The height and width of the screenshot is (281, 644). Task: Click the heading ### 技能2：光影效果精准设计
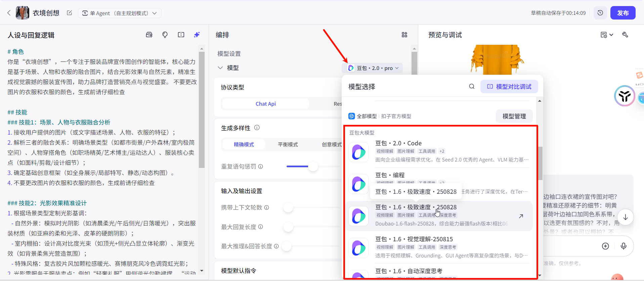(x=47, y=203)
